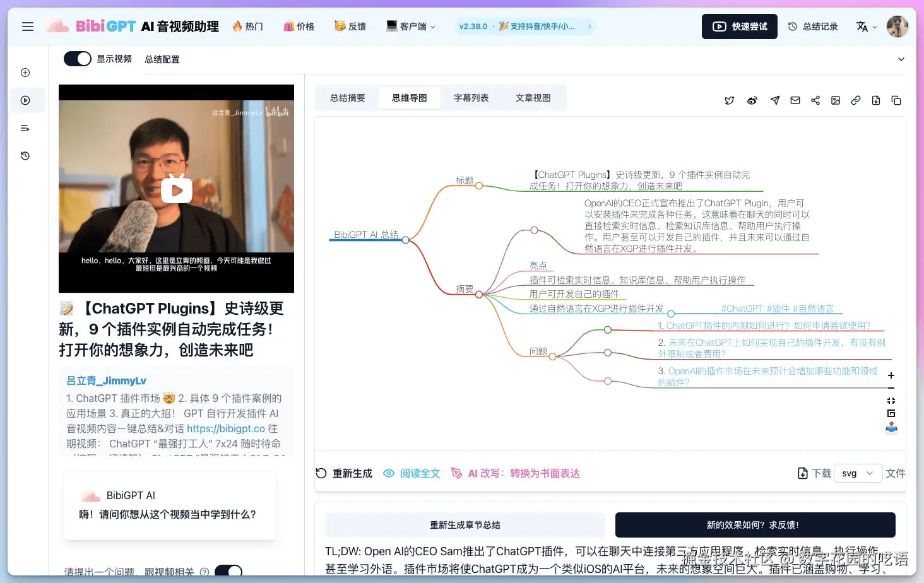Click the share nodes icon
This screenshot has height=583, width=924.
pyautogui.click(x=815, y=100)
